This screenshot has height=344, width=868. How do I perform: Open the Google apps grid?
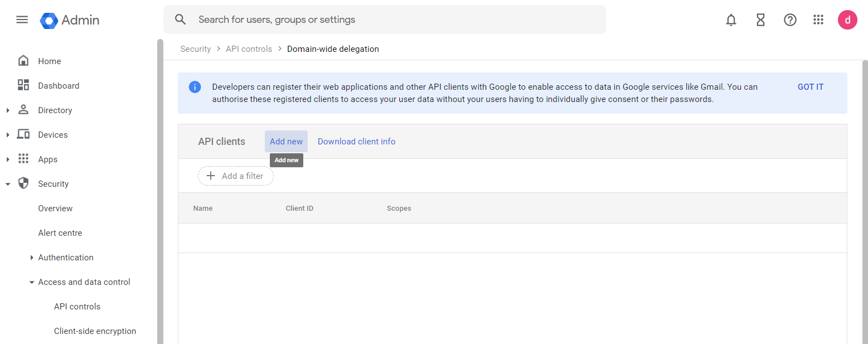[818, 20]
